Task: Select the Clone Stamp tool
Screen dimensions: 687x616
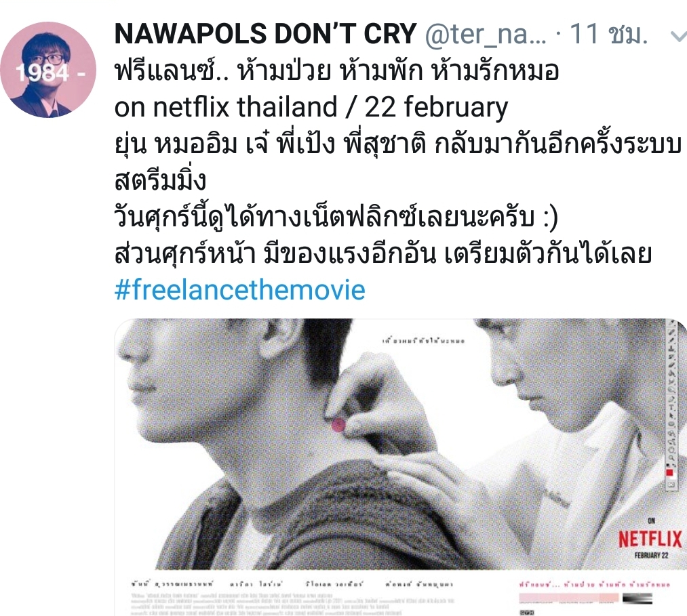Action: pyautogui.click(x=671, y=348)
